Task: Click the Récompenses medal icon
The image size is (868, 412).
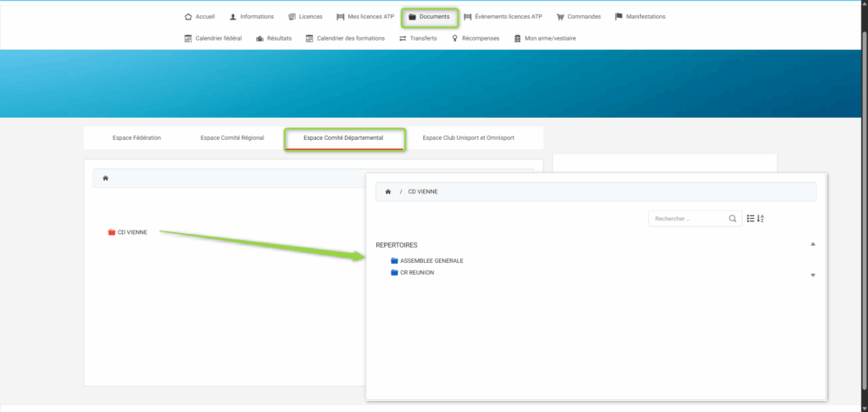Action: [x=454, y=38]
